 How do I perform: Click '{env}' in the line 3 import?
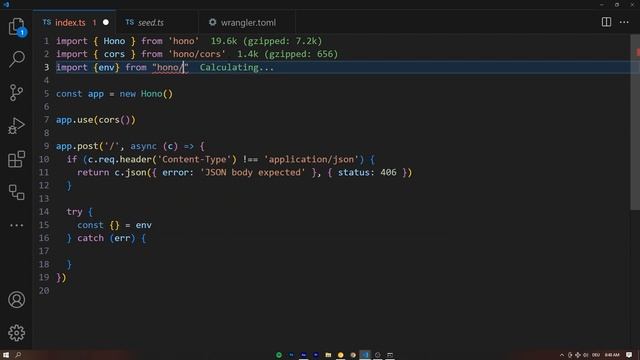point(106,67)
